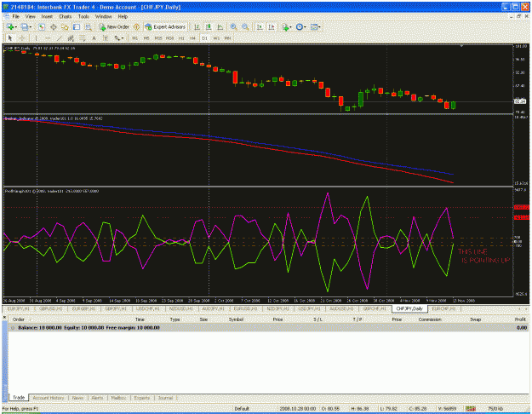Open the Strategy Tester icon
Screen dimensions: 532x414
(x=89, y=26)
